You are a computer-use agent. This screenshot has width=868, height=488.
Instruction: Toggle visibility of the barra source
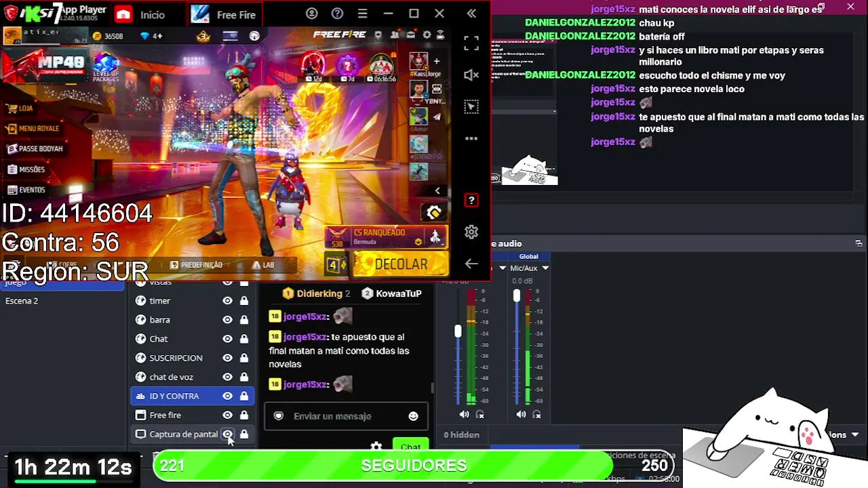(x=227, y=320)
